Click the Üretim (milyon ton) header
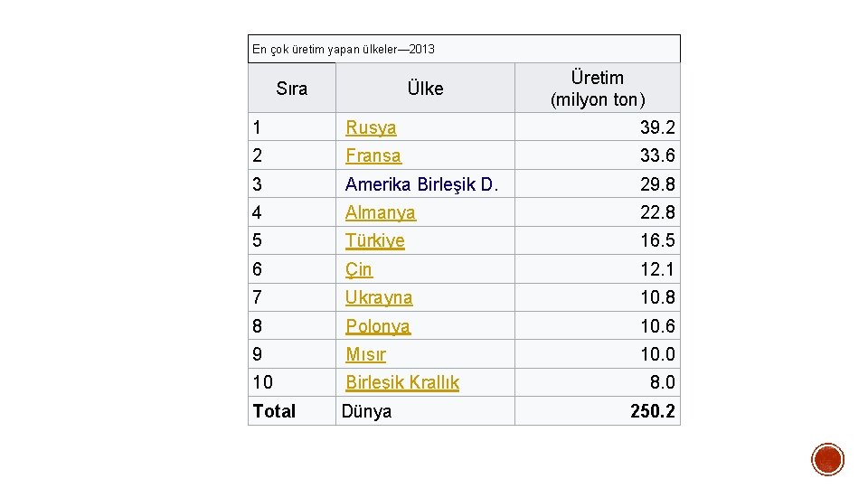 (x=597, y=89)
